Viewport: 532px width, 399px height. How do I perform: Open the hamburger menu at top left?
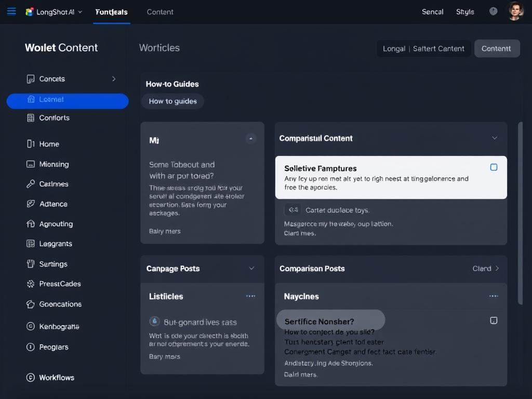[11, 11]
